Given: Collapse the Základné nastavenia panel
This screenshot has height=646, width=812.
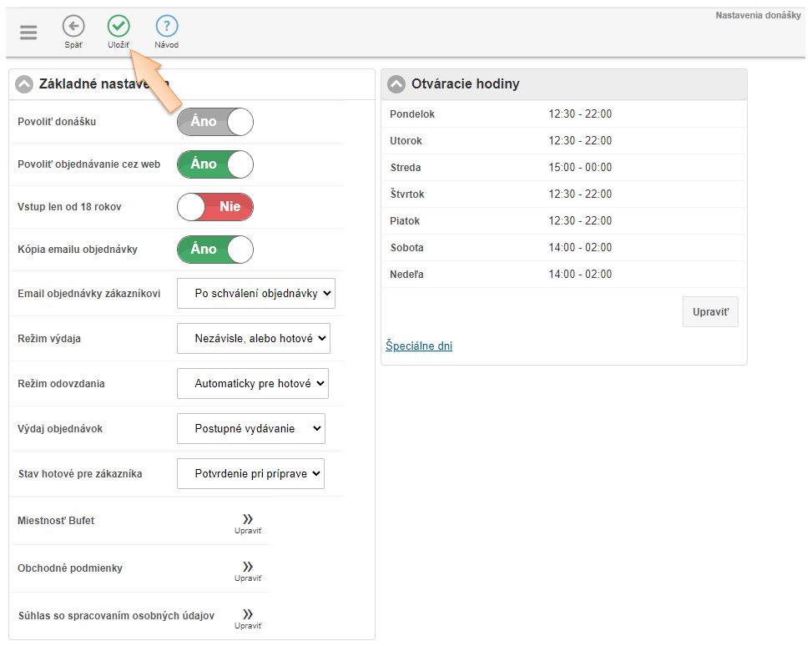Looking at the screenshot, I should coord(24,84).
